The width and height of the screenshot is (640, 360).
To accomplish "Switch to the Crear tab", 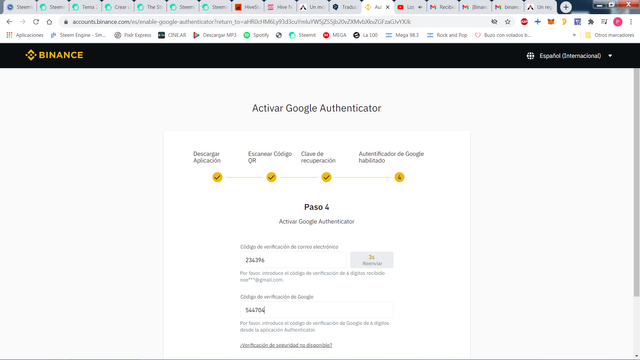I will 118,7.
